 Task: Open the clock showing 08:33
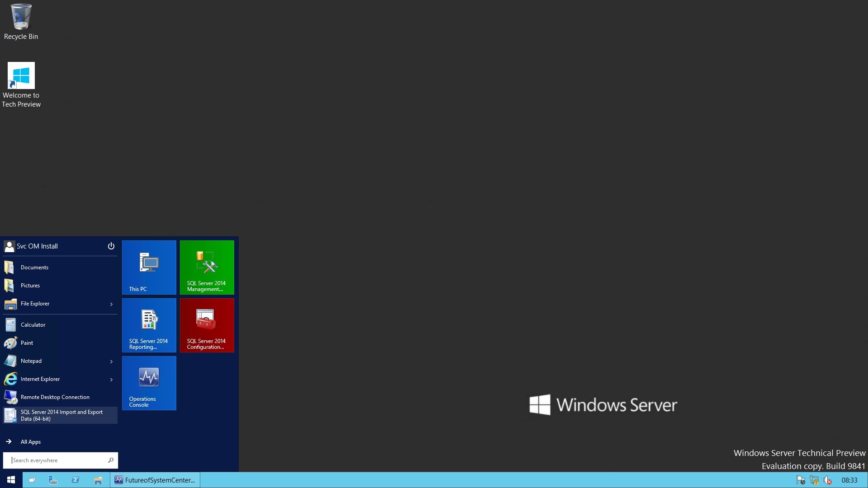pos(849,480)
